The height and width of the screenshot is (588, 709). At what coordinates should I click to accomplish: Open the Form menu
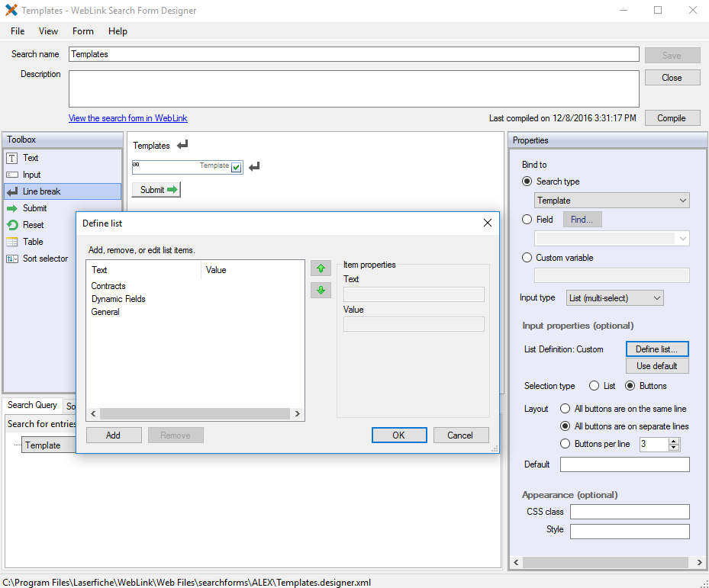(x=82, y=31)
